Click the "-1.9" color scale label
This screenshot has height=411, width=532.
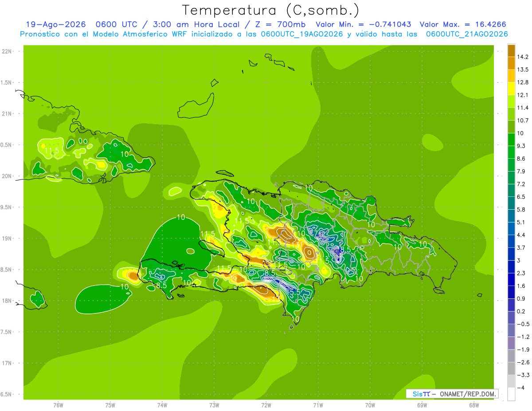(x=522, y=350)
